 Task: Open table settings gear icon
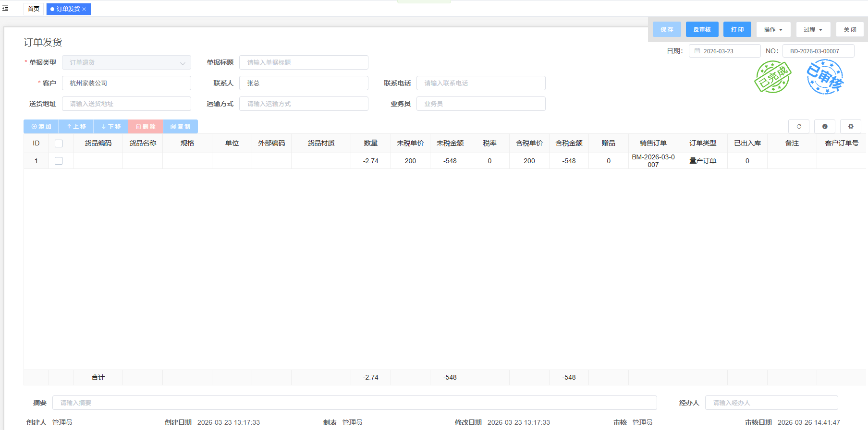[850, 127]
